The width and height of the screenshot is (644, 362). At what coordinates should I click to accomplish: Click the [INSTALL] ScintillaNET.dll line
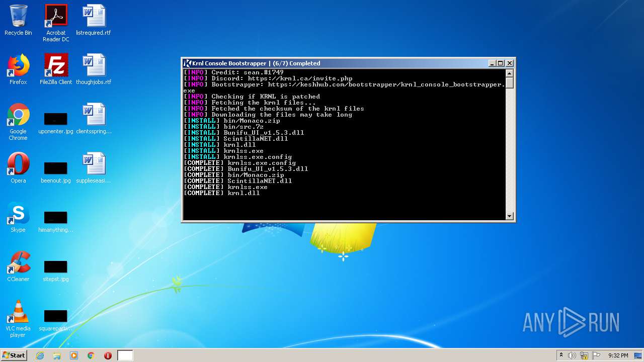pos(235,139)
